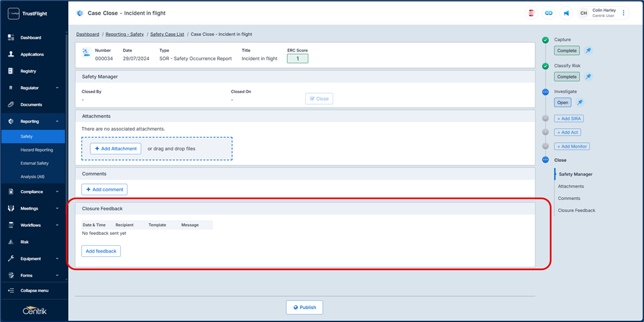Click the blue link icon in header
Image resolution: width=644 pixels, height=322 pixels.
pos(549,13)
